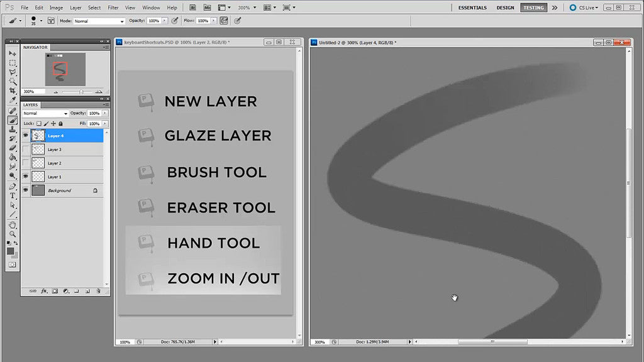Toggle lock all in Layers panel
The height and width of the screenshot is (362, 644).
click(61, 124)
